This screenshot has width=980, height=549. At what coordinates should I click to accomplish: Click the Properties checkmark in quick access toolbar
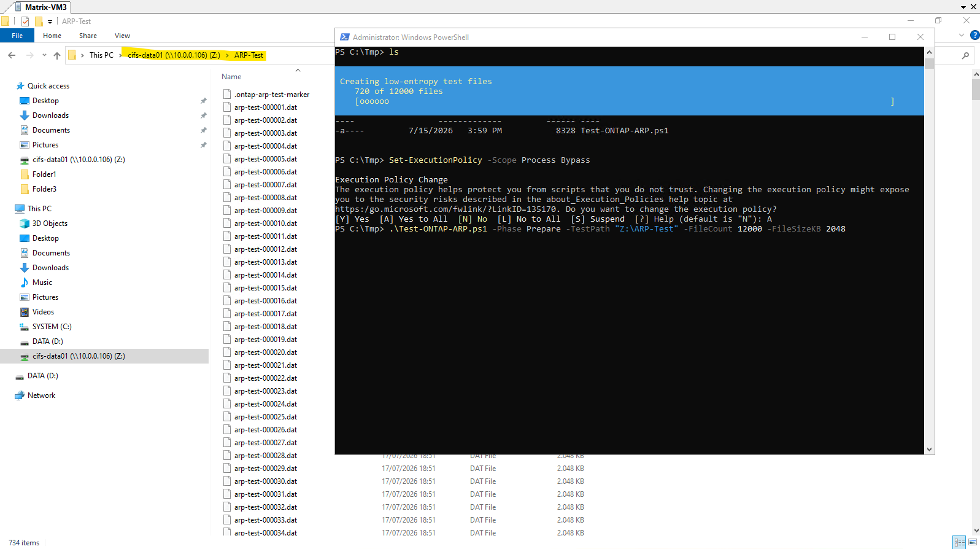coord(25,21)
